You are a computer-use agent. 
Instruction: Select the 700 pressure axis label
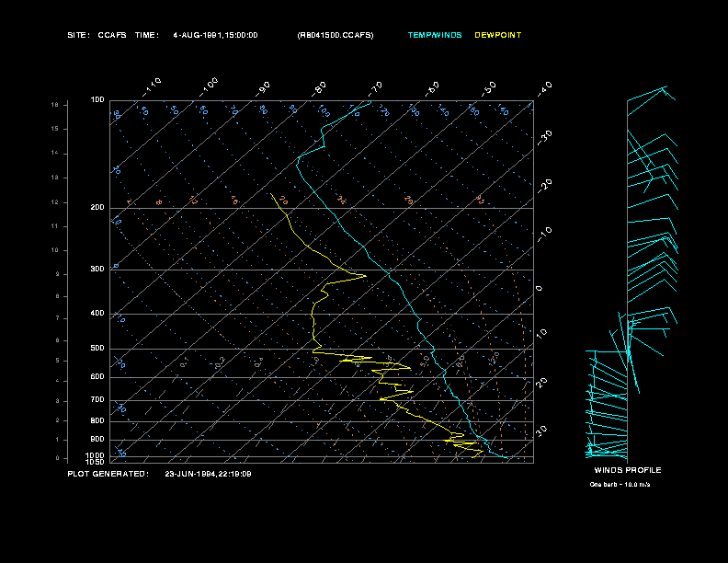pyautogui.click(x=97, y=400)
